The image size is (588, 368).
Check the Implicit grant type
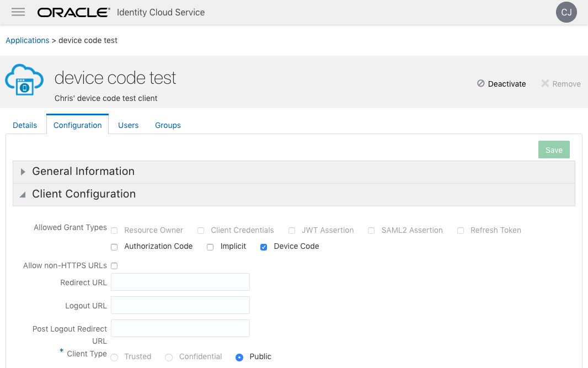(x=210, y=247)
